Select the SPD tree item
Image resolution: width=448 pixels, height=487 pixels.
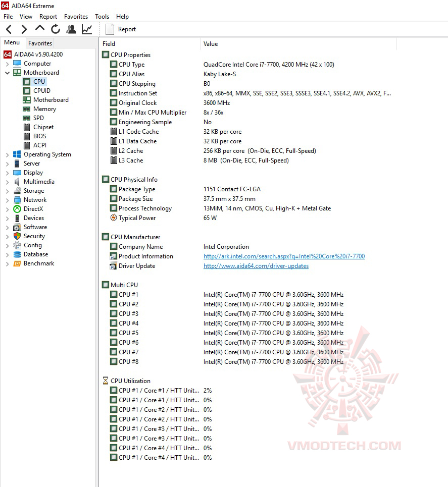38,118
